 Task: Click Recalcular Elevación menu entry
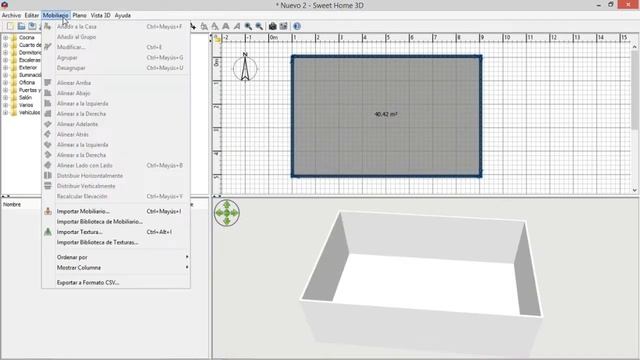[116, 196]
